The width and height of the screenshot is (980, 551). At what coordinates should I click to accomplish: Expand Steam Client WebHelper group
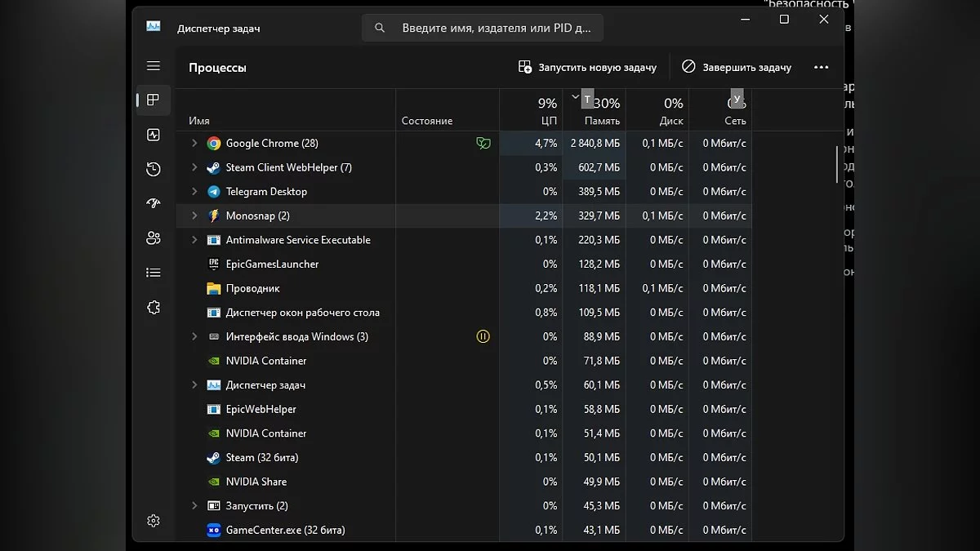click(x=194, y=167)
